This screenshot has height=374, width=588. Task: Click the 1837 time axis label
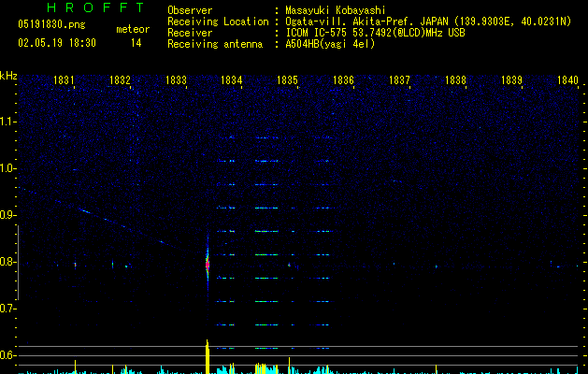coord(399,80)
